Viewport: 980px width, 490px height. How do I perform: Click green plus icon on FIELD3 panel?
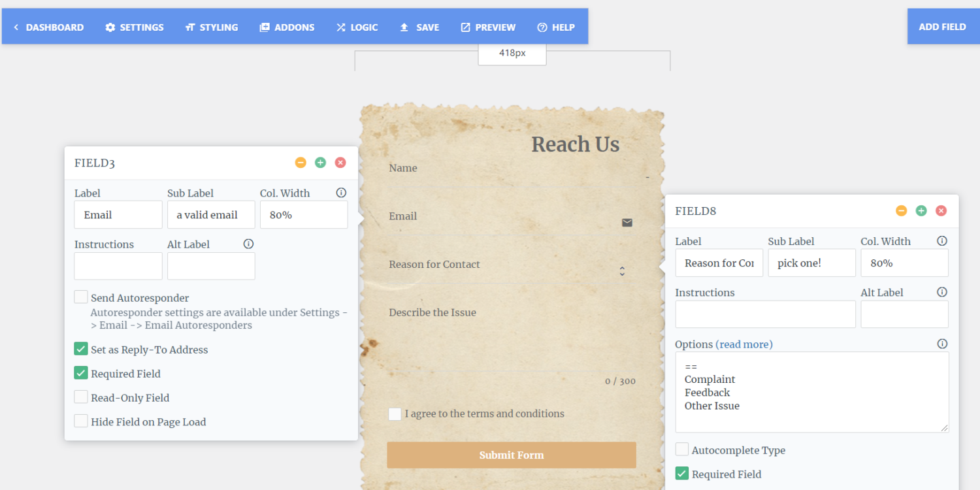point(320,163)
